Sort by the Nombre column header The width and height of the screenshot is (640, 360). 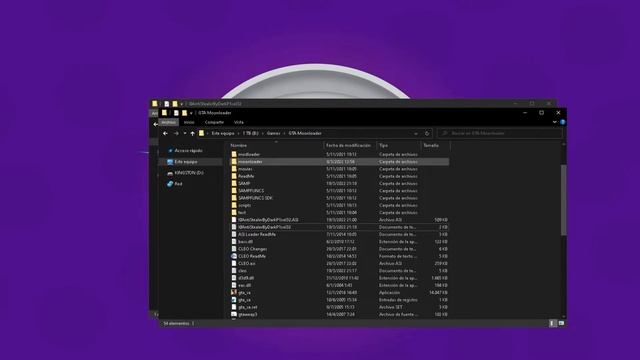276,145
